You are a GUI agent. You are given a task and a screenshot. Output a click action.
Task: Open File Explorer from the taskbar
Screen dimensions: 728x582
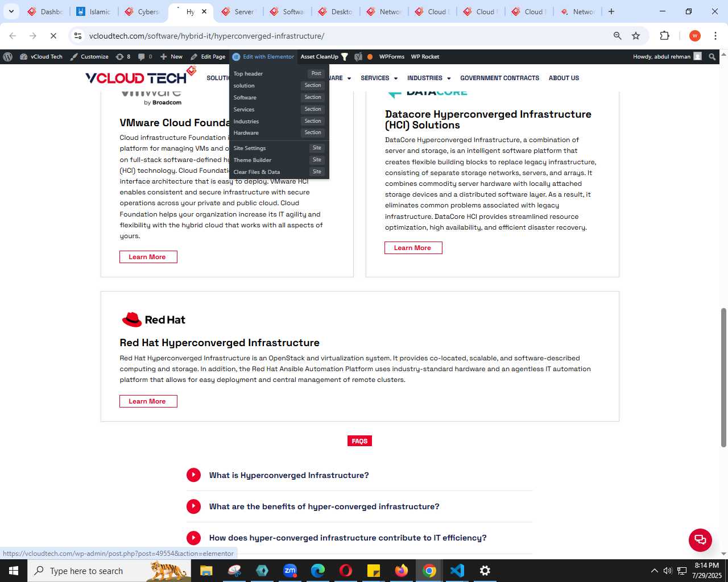click(x=206, y=571)
